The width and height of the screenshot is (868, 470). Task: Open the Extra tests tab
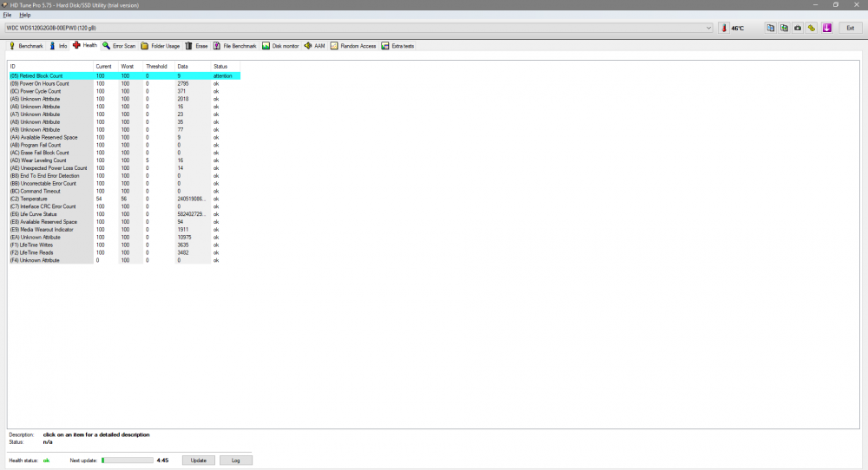pyautogui.click(x=398, y=45)
